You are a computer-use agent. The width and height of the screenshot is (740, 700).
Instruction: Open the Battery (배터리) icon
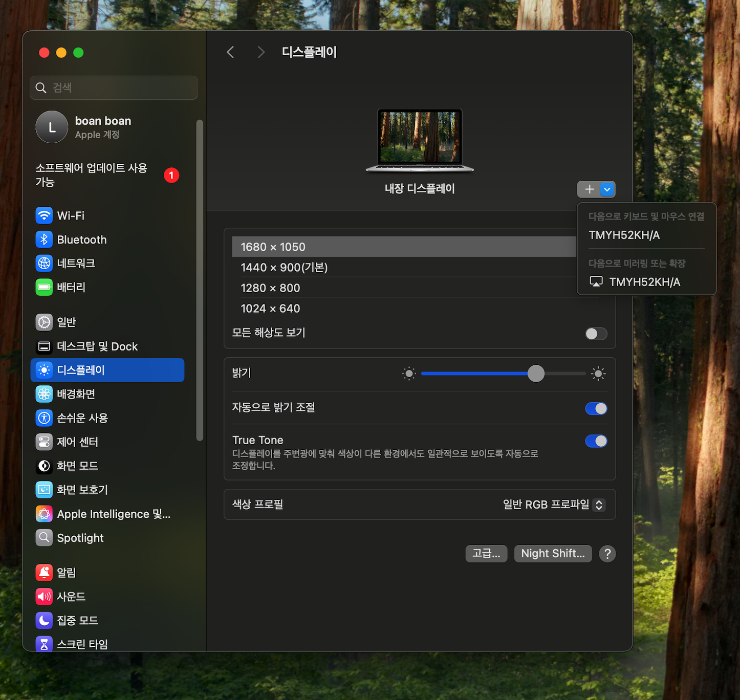coord(45,287)
